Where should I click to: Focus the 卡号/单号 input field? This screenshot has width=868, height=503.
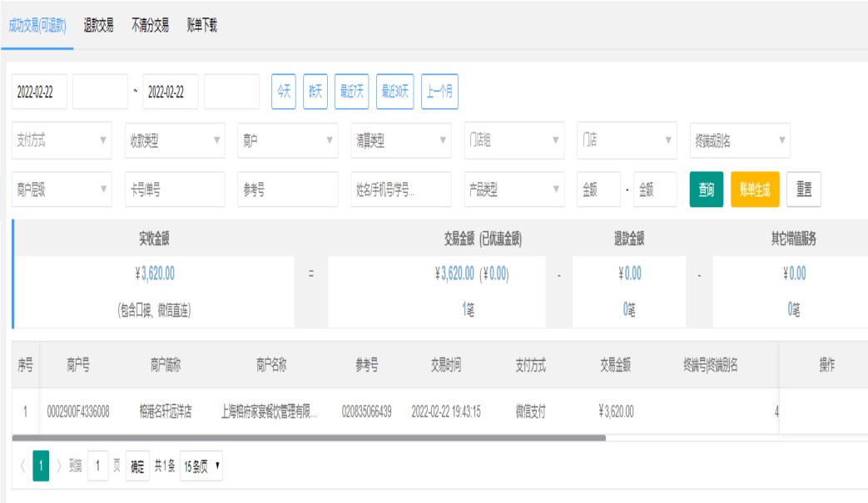click(175, 190)
